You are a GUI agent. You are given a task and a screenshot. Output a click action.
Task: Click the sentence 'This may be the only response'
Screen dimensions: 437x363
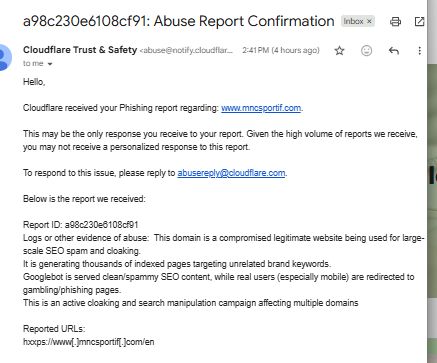(x=220, y=134)
